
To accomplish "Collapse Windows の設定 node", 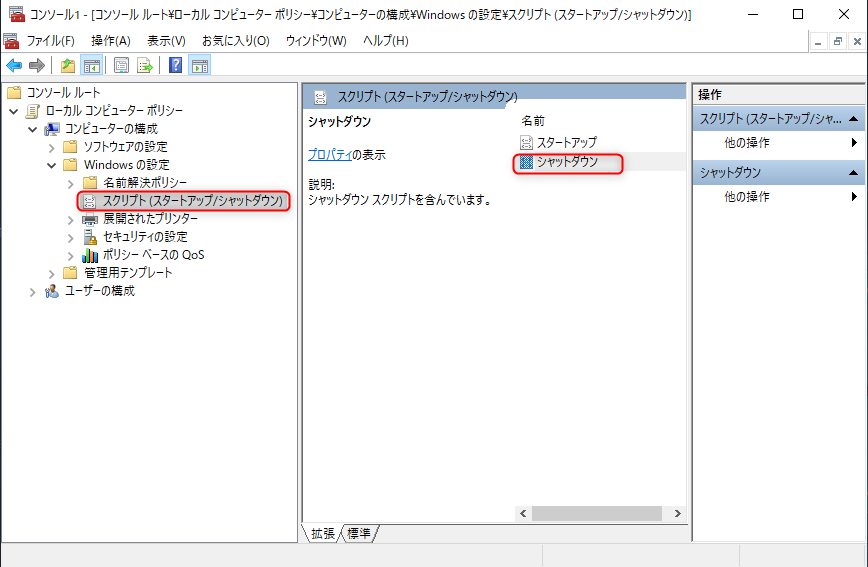I will tap(51, 166).
